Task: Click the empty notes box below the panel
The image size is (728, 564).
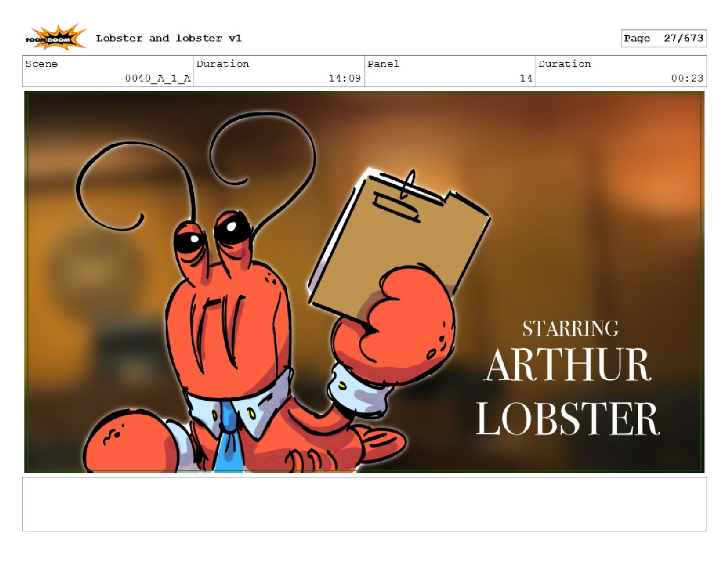Action: tap(364, 505)
